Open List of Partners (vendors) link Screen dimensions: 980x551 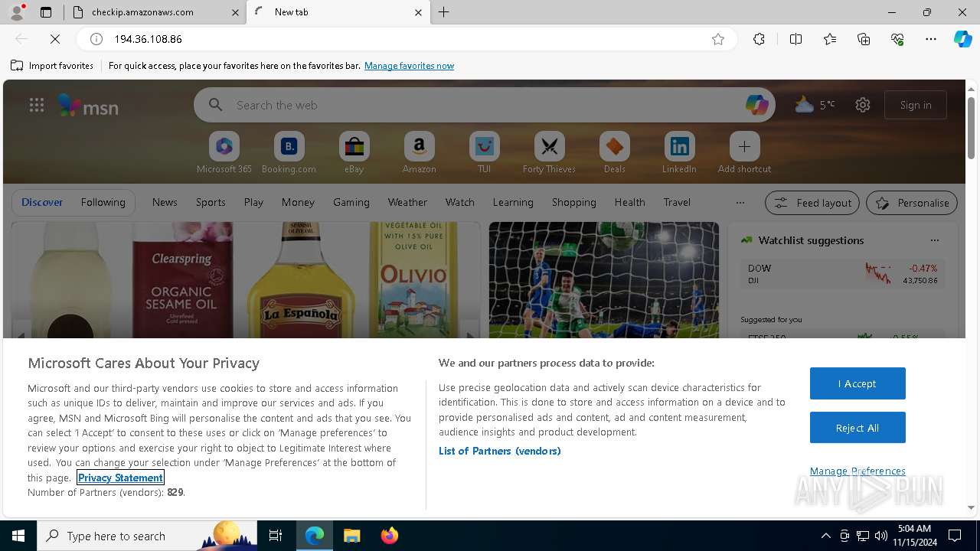500,451
